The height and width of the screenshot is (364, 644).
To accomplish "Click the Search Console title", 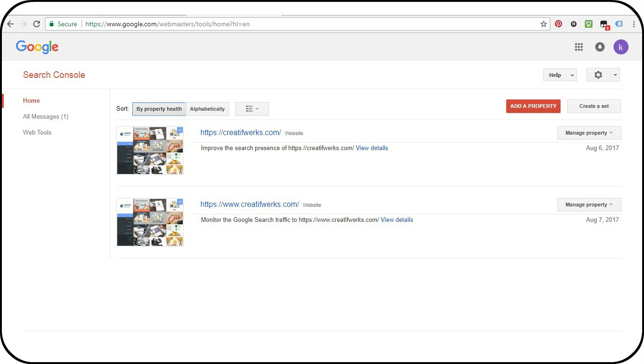I will coord(54,75).
